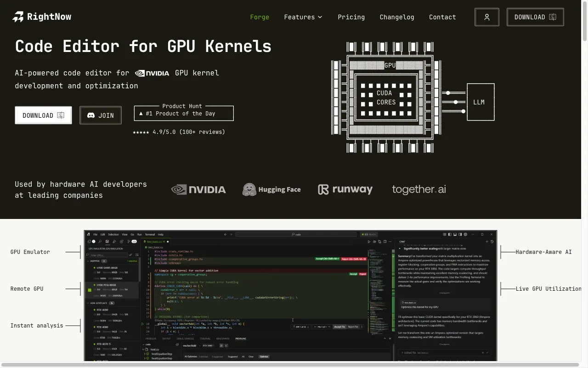Click the Optimize button in profiling panel
The width and height of the screenshot is (588, 368).
coord(264,356)
